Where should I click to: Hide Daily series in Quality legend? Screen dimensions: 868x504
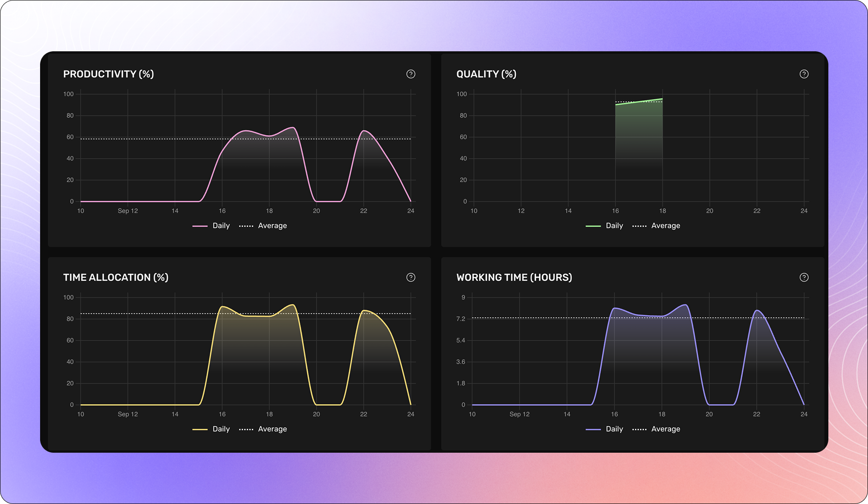point(614,226)
